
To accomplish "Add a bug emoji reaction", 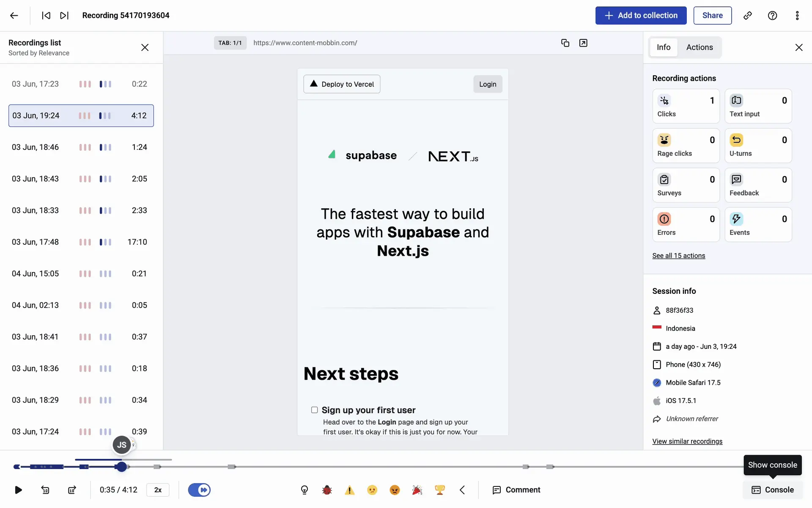I will click(x=327, y=490).
